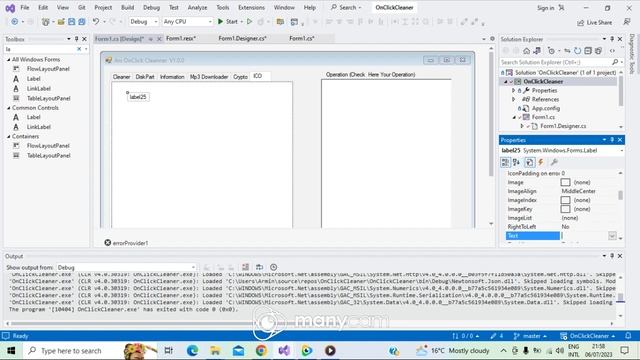640x360 pixels.
Task: Show properties in Categorized view
Action: tap(505, 162)
